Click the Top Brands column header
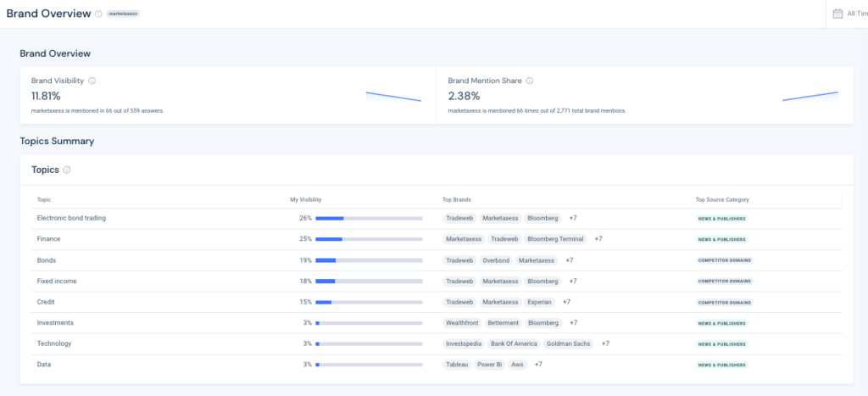The height and width of the screenshot is (396, 868). [x=457, y=199]
